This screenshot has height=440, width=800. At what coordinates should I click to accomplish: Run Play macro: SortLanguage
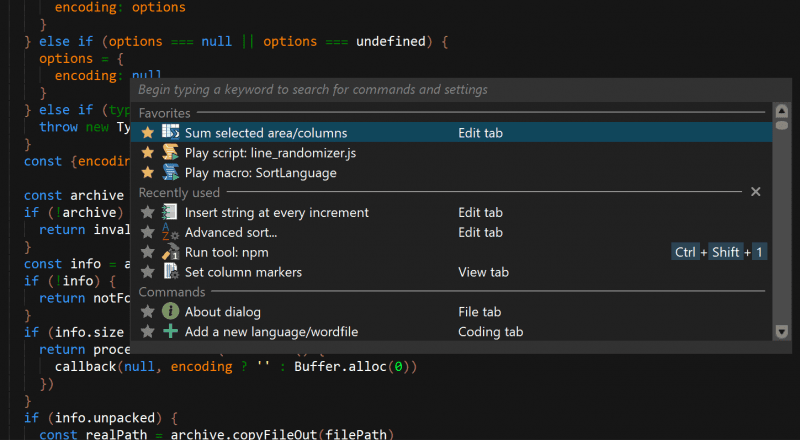pyautogui.click(x=452, y=173)
